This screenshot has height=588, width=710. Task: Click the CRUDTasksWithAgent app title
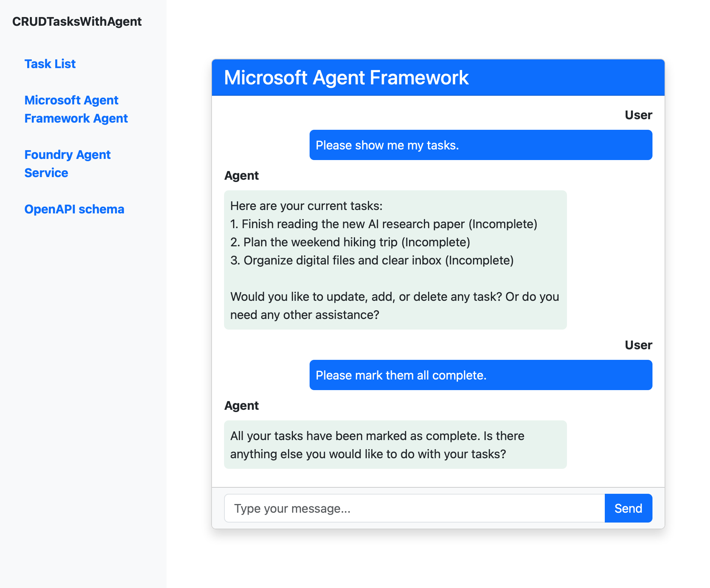[77, 22]
